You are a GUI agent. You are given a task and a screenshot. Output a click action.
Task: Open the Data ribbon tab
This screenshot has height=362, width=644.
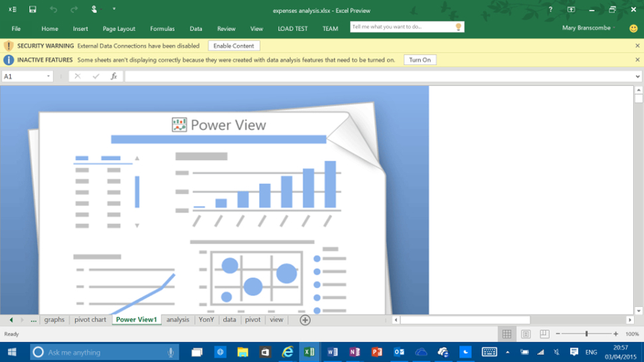[x=196, y=29]
